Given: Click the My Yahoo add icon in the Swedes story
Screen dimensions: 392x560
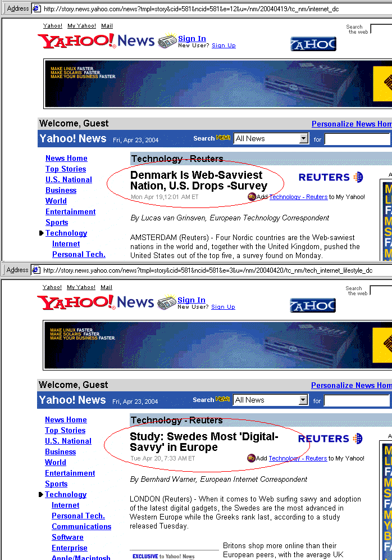Looking at the screenshot, I should tap(251, 458).
